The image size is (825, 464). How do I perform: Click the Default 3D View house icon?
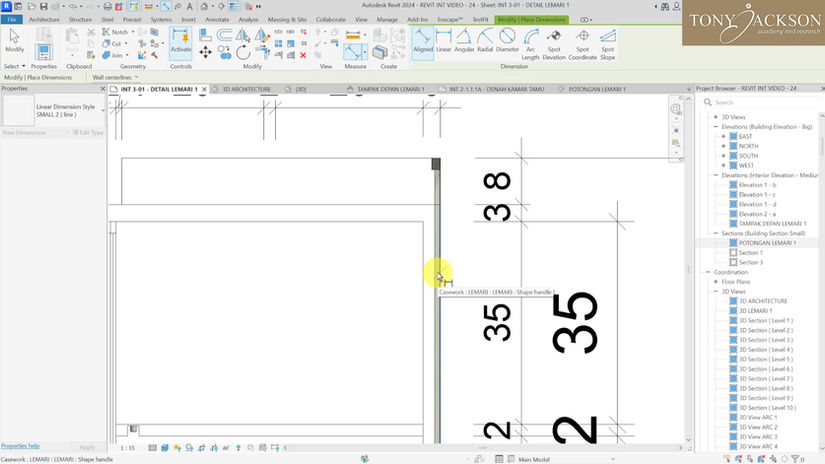(x=204, y=6)
